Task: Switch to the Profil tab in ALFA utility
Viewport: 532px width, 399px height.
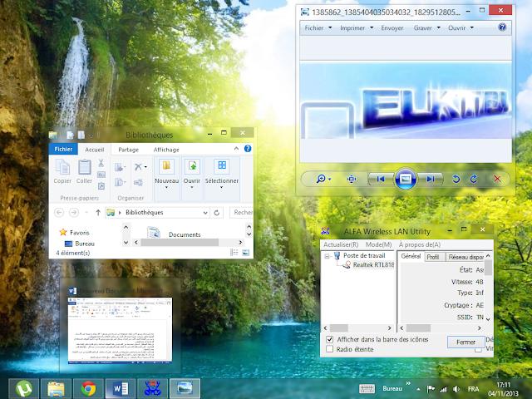Action: point(433,257)
